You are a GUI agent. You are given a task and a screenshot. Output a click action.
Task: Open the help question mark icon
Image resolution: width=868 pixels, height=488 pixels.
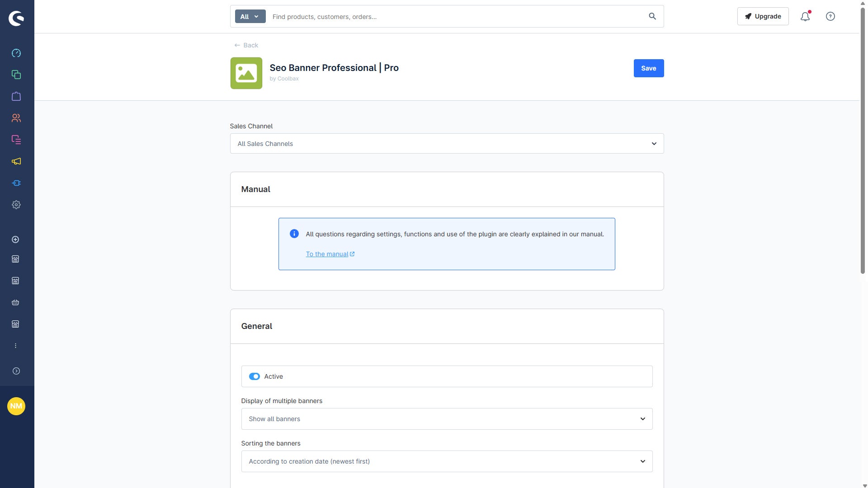coord(830,16)
